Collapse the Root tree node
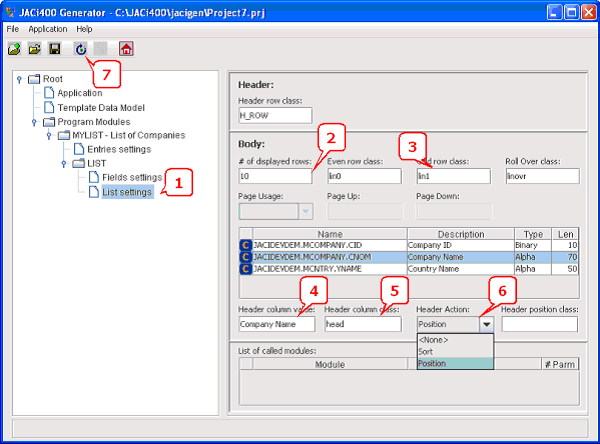 (20, 79)
